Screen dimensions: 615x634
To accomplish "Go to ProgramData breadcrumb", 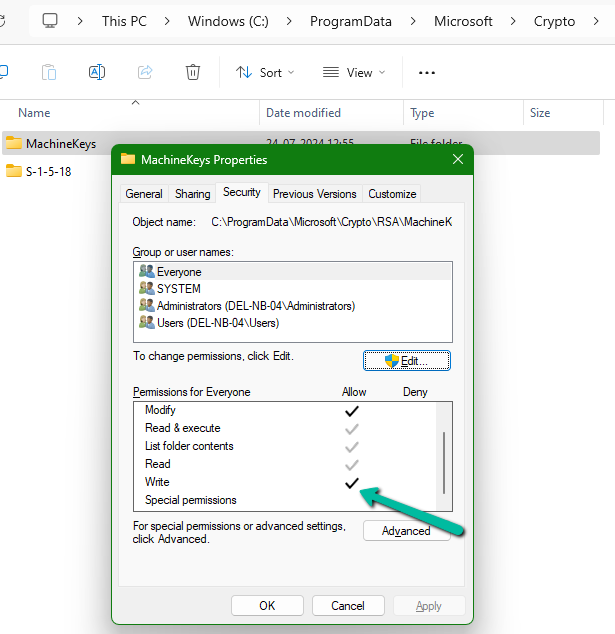I will [351, 21].
